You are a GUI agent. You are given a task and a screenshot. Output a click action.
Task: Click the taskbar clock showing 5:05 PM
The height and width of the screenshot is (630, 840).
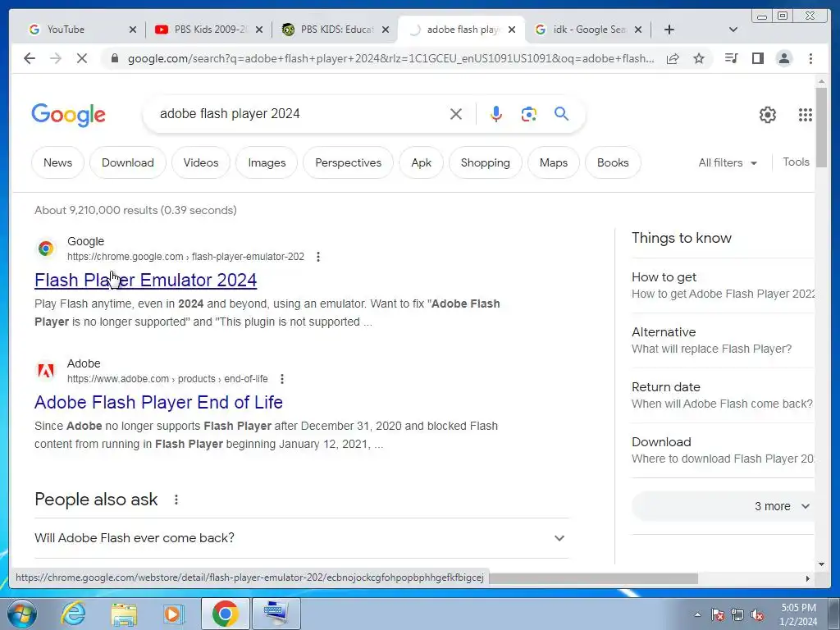click(x=798, y=614)
